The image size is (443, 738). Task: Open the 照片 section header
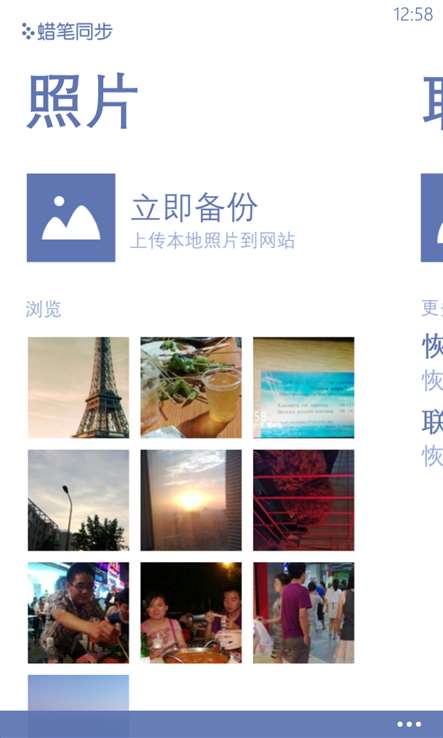coord(82,101)
